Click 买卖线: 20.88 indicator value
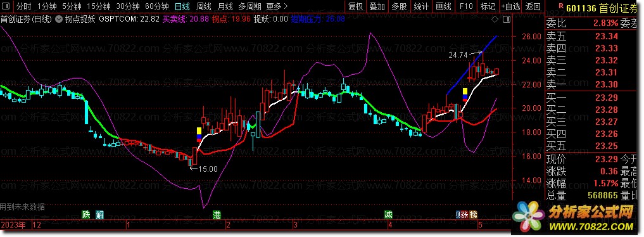 (186, 19)
